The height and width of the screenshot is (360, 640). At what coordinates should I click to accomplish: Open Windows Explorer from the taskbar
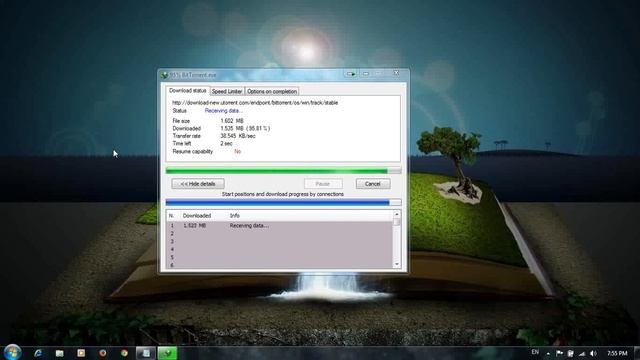(x=60, y=353)
